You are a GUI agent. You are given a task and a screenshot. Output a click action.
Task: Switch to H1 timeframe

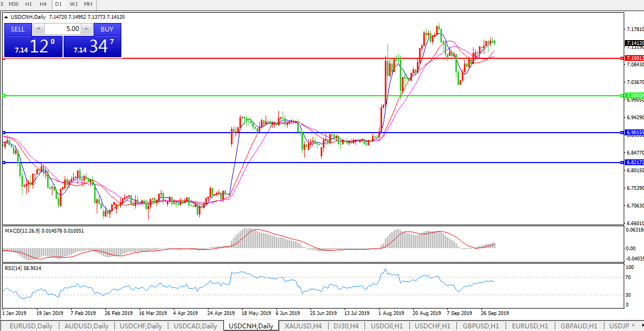tap(29, 4)
